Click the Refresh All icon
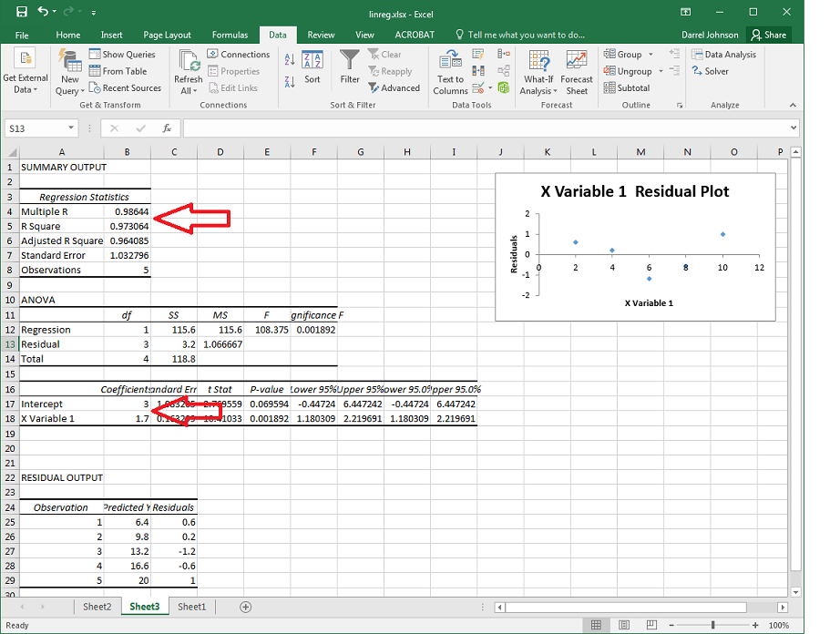This screenshot has height=634, width=840. click(x=189, y=72)
